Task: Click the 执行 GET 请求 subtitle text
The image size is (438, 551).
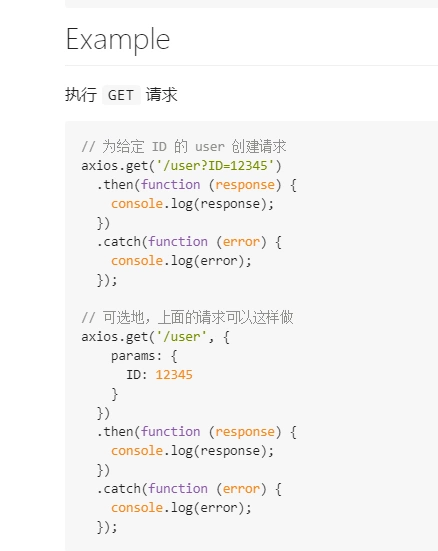Action: click(121, 95)
